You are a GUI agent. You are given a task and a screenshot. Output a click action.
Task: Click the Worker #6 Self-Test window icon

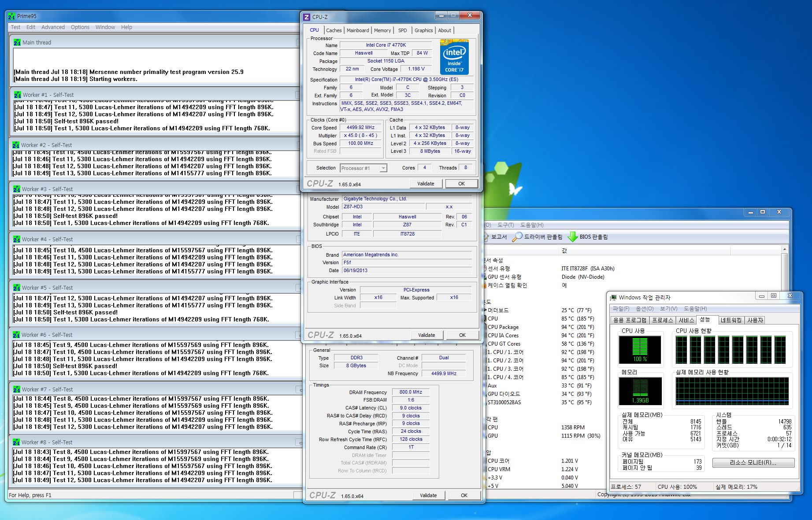coord(16,335)
